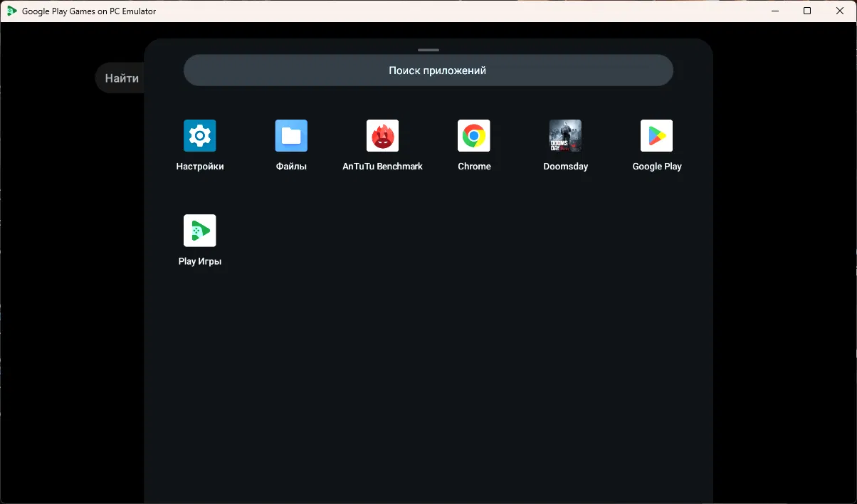Click the Поиск приложений search field

tap(428, 70)
